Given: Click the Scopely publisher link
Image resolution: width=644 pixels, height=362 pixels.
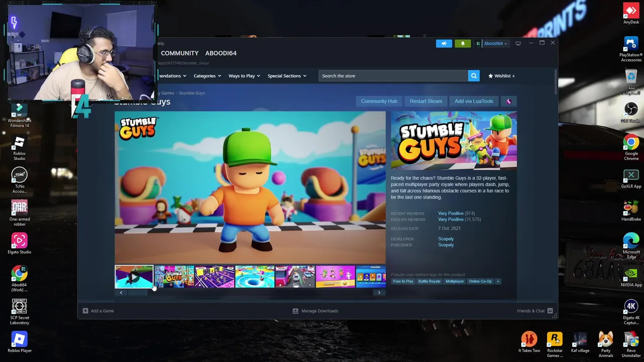Looking at the screenshot, I should (x=446, y=245).
